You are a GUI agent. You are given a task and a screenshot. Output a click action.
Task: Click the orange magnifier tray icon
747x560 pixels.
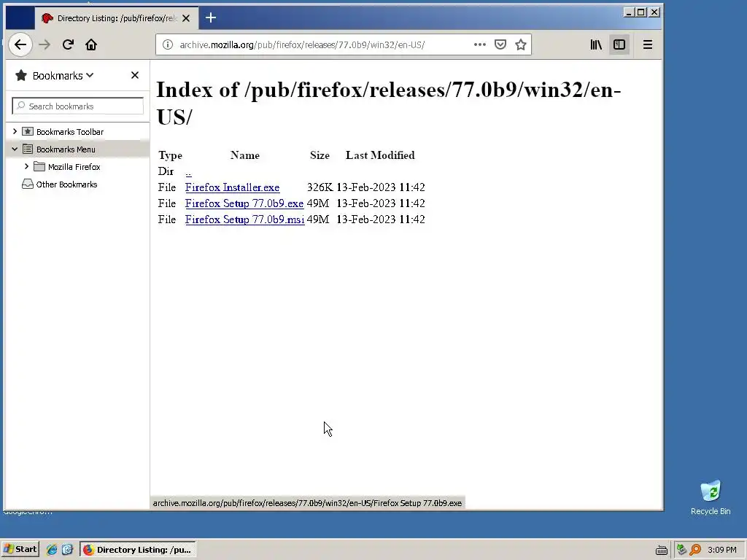pyautogui.click(x=695, y=550)
